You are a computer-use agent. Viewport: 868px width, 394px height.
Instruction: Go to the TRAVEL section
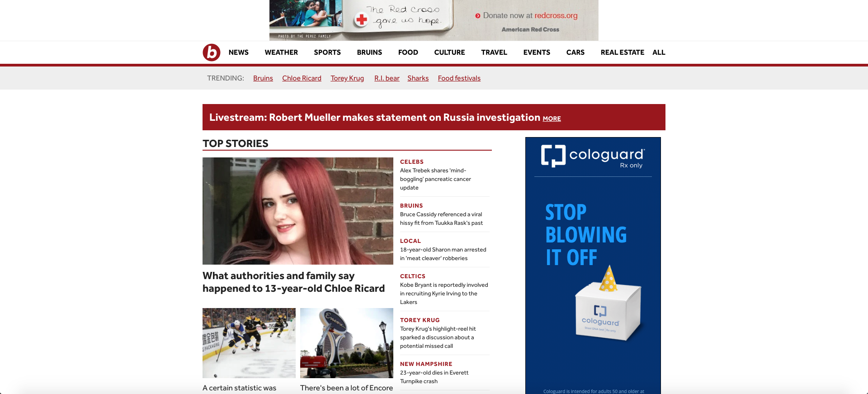click(x=494, y=52)
